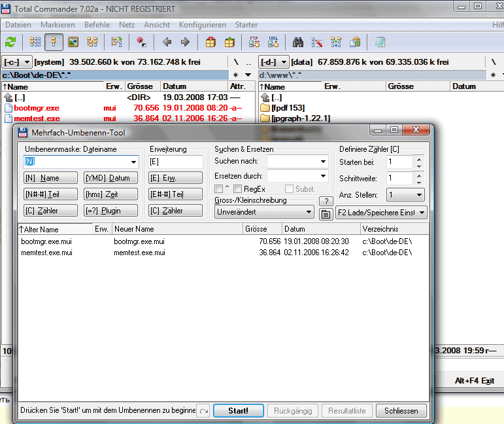The width and height of the screenshot is (504, 424).
Task: Open the Markieren menu
Action: (58, 25)
